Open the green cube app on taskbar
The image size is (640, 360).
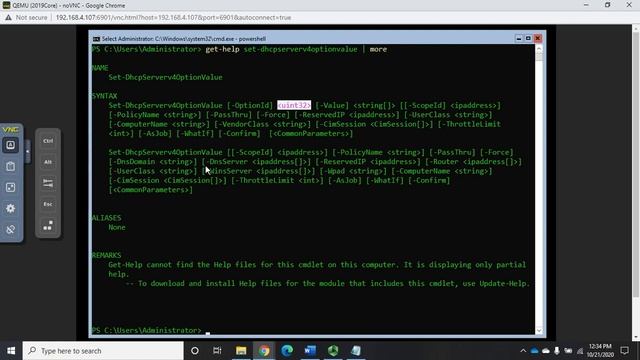point(333,351)
